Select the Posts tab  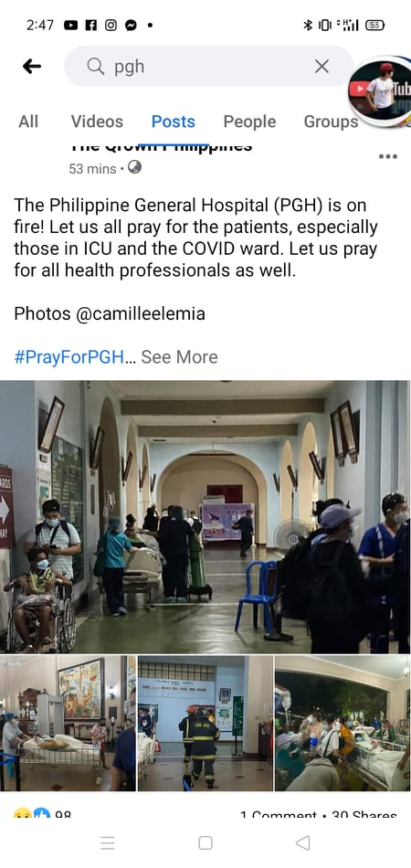click(x=174, y=122)
